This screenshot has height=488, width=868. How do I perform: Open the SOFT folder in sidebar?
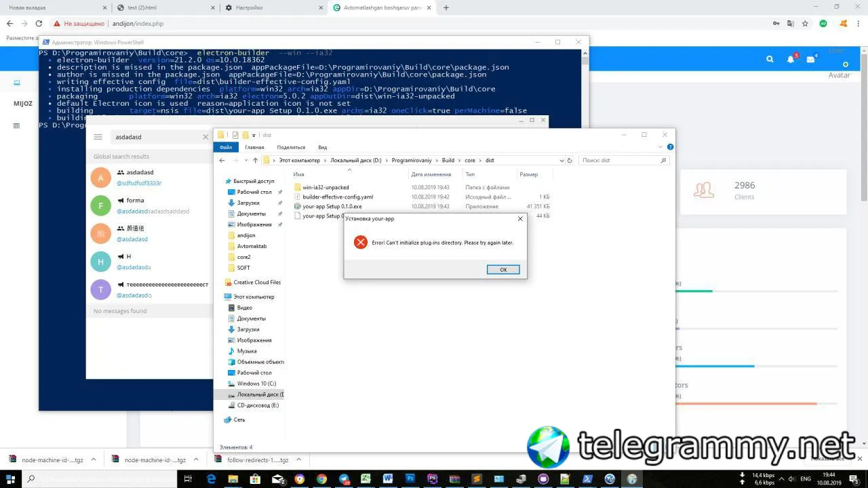pos(243,268)
